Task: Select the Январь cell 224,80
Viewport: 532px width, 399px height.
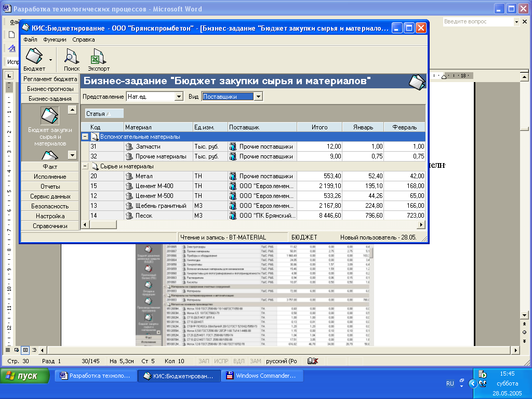Action: tap(363, 206)
